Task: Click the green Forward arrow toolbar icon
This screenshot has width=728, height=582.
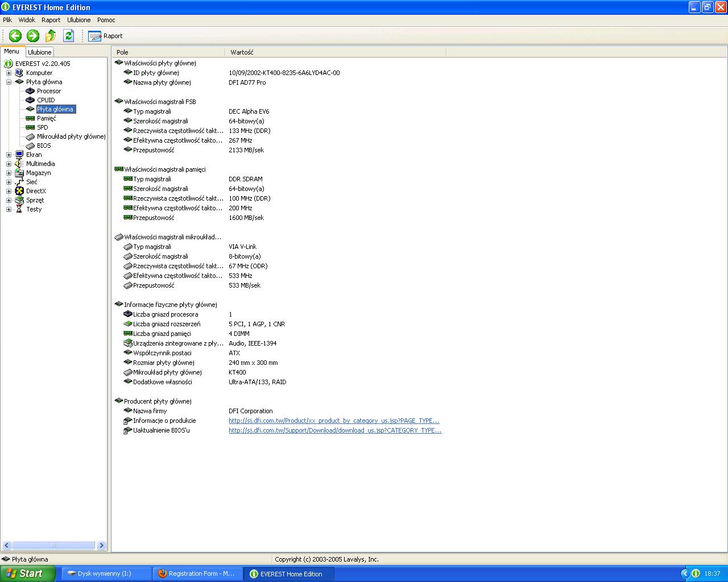Action: click(x=33, y=36)
